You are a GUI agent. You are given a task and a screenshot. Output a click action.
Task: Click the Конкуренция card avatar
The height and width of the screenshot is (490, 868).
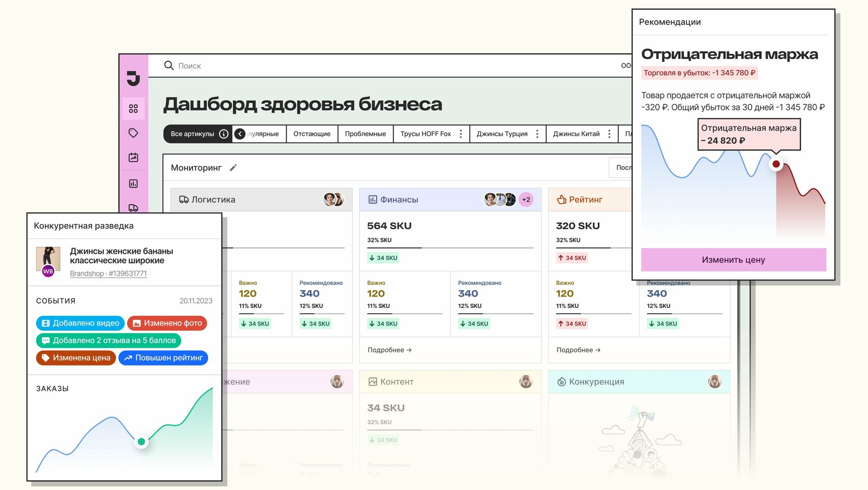click(x=715, y=381)
